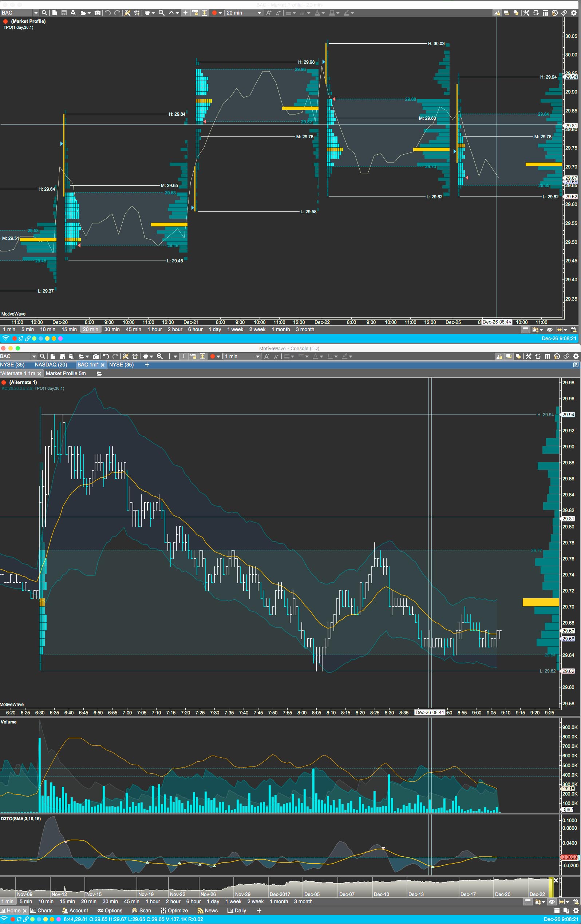Toggle auto-fit price scale in the Console toolbar
Viewport: 581px width, 924px height.
coord(203,356)
